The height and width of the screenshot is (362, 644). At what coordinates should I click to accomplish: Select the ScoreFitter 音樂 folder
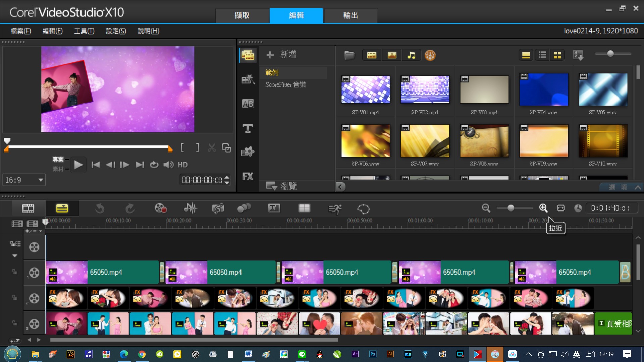(285, 85)
